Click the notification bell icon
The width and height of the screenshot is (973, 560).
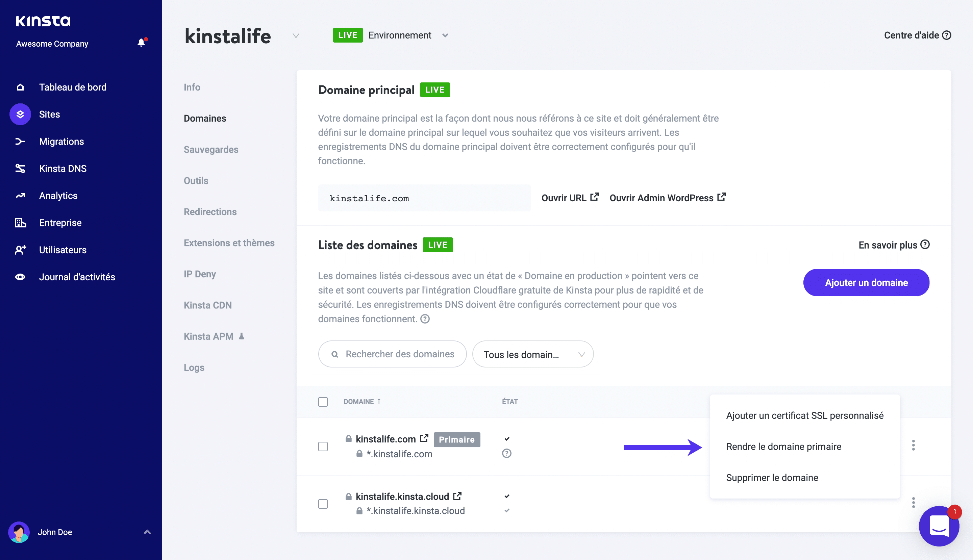point(141,43)
